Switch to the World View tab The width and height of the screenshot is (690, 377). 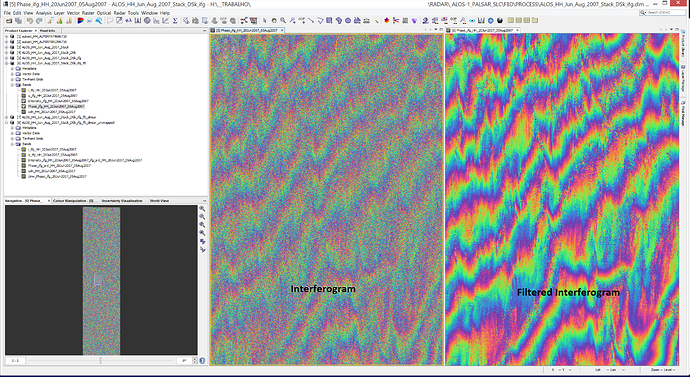[159, 201]
